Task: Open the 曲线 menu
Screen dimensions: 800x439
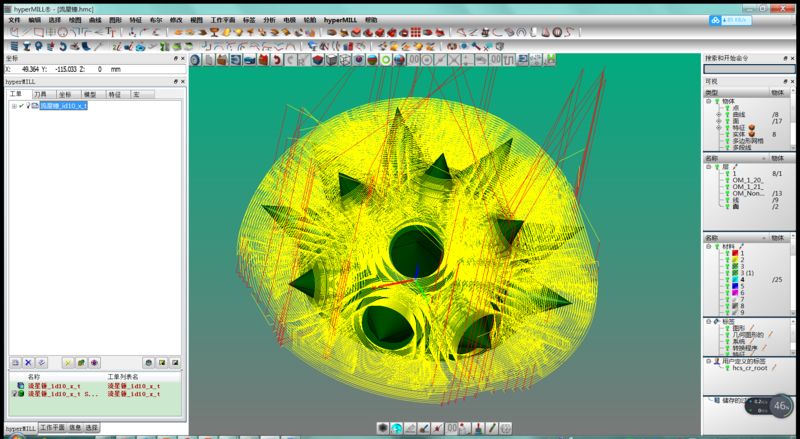Action: point(95,20)
